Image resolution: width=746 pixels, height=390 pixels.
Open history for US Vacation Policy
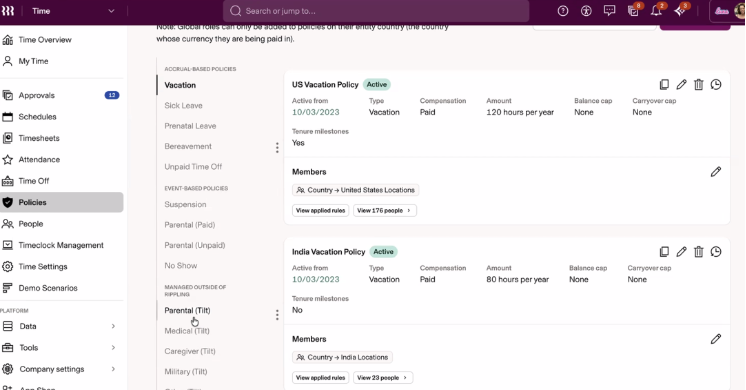[716, 85]
